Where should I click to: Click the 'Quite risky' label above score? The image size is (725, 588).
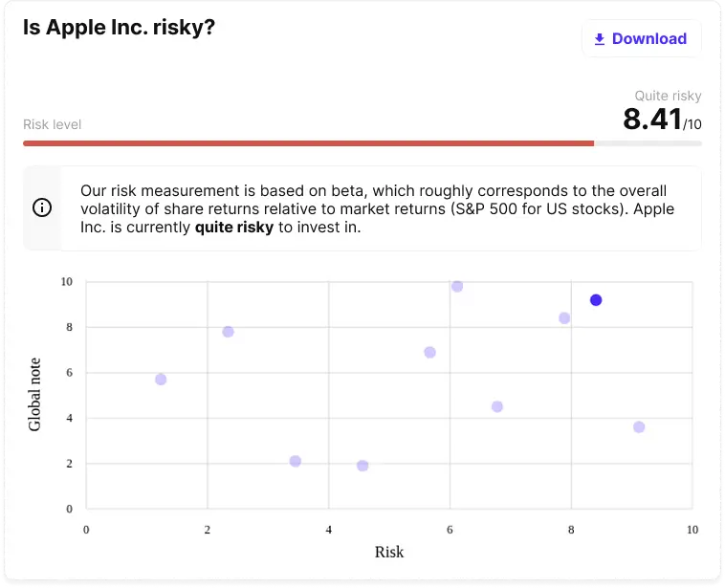(668, 96)
